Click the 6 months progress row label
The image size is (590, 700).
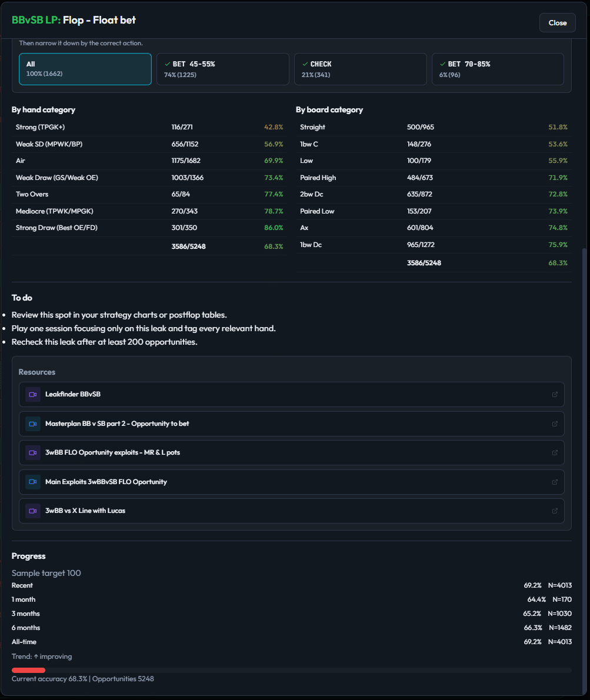[x=26, y=628]
